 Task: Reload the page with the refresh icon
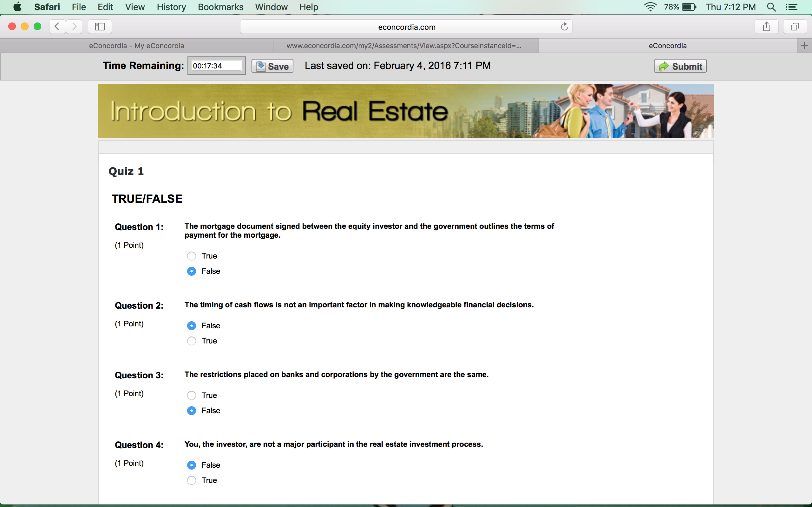pos(564,27)
